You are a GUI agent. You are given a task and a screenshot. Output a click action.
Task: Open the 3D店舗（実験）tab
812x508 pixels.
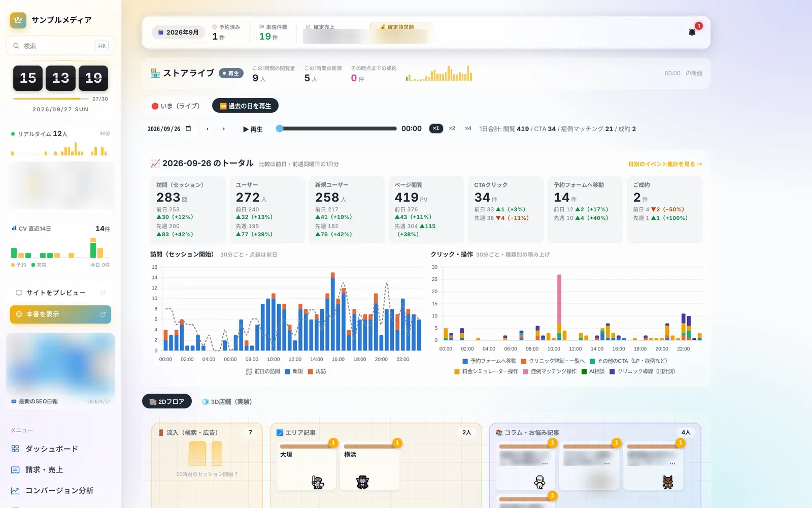tap(227, 401)
